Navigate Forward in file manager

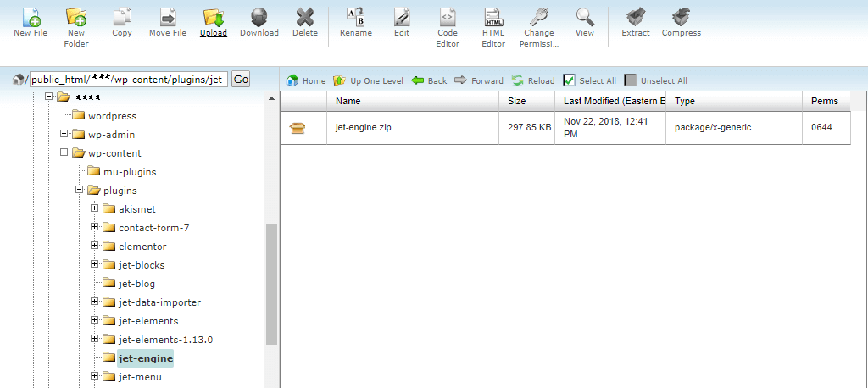(x=479, y=80)
